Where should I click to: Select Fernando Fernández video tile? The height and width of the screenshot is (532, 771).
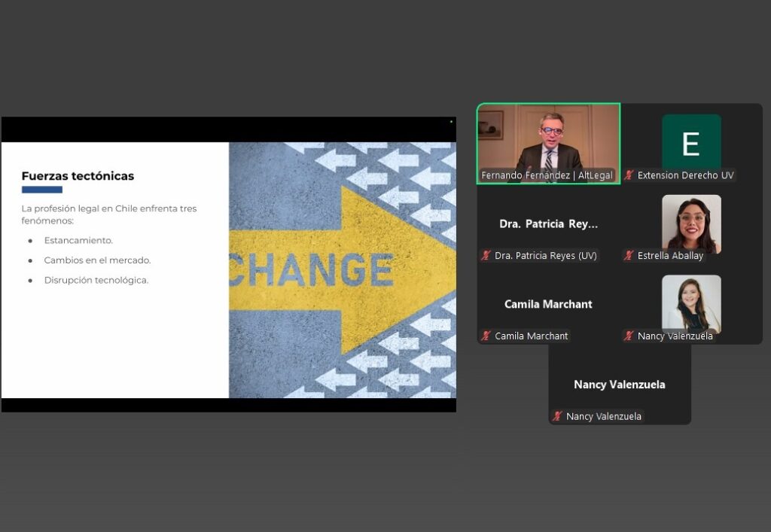tap(548, 144)
